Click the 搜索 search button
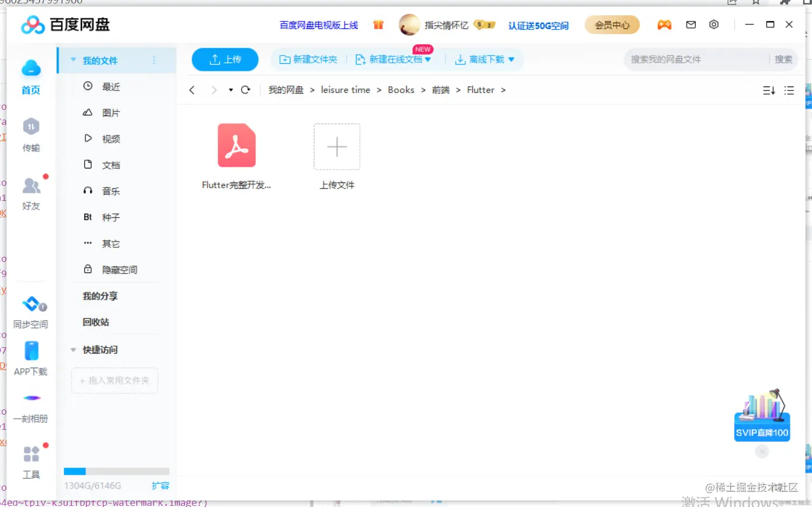The width and height of the screenshot is (812, 507). point(783,59)
